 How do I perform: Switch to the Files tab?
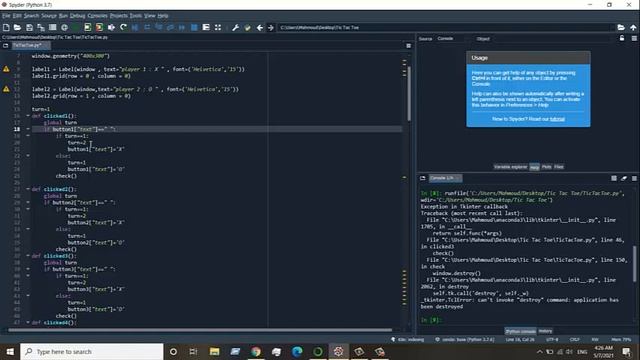point(559,167)
